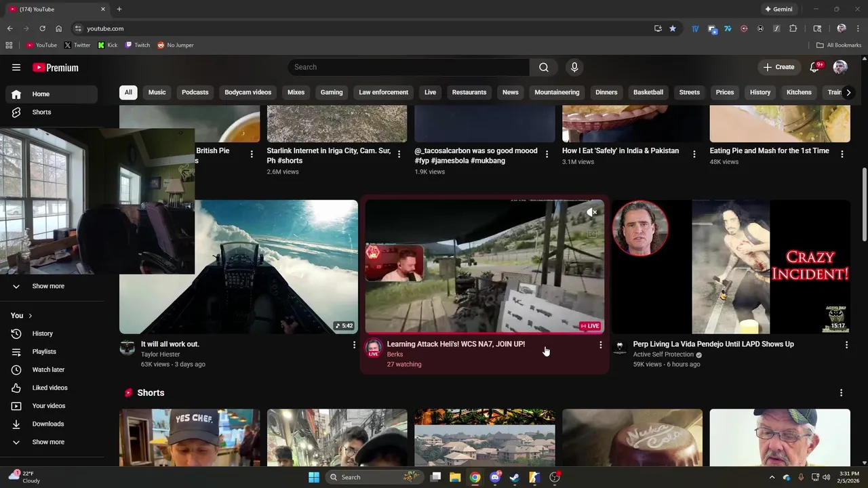Click the Berks channel avatar
868x488 pixels.
click(374, 349)
